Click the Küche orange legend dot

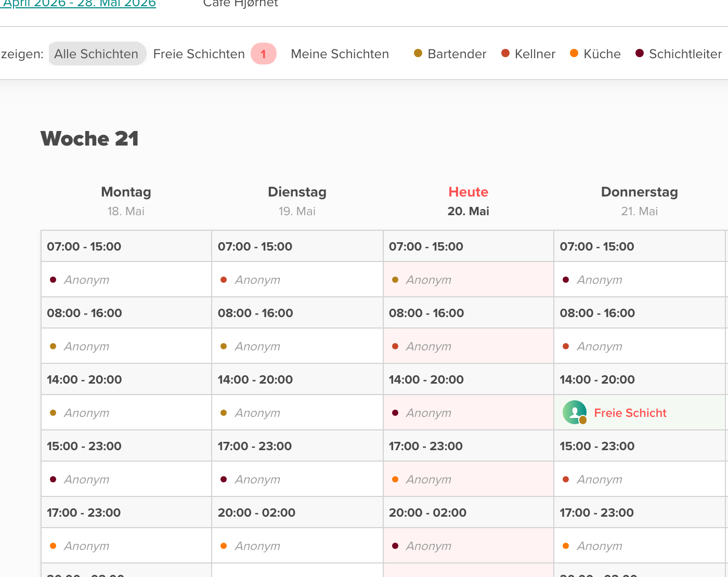(574, 54)
